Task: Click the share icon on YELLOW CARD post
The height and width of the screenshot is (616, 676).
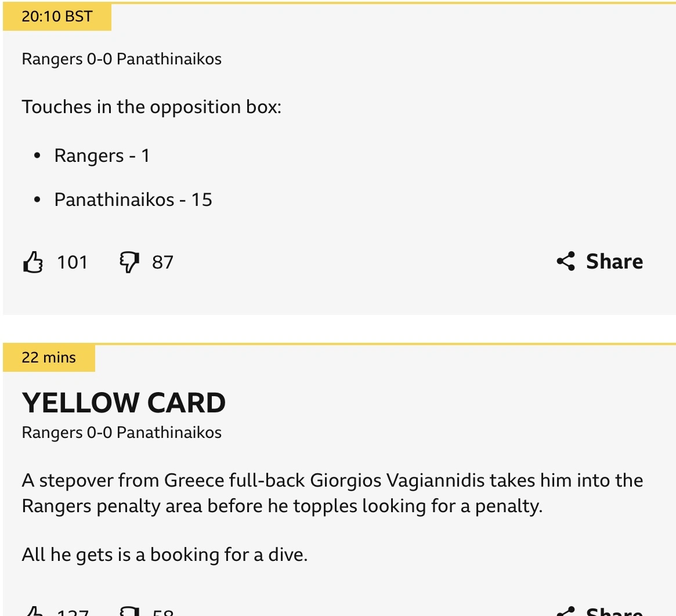Action: coord(566,611)
